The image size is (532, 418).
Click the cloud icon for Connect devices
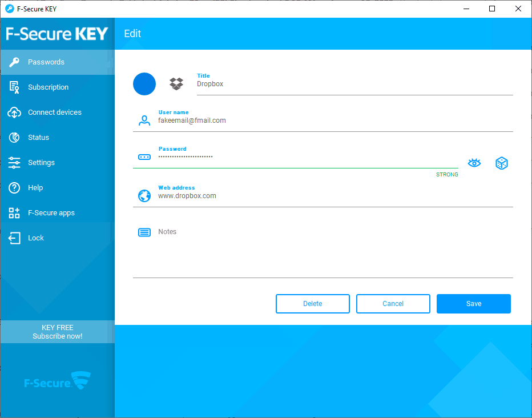coord(14,112)
